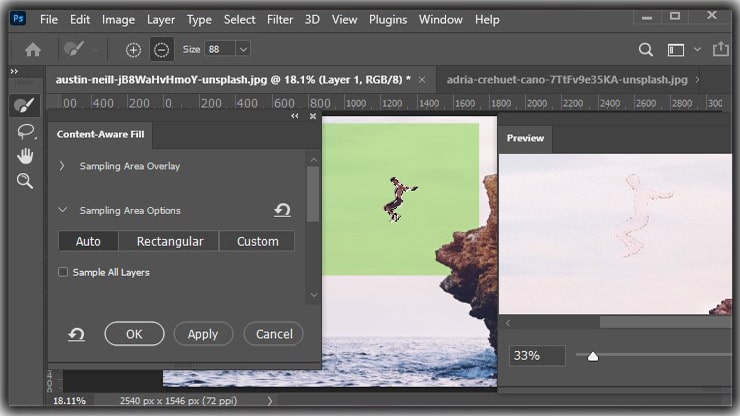Expand the toolbar double-arrow toggle

coord(15,71)
